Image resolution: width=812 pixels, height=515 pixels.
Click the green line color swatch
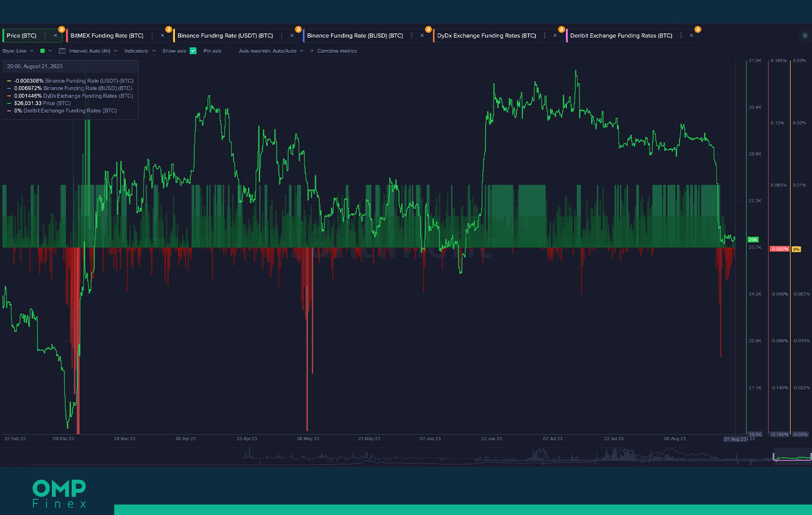42,51
